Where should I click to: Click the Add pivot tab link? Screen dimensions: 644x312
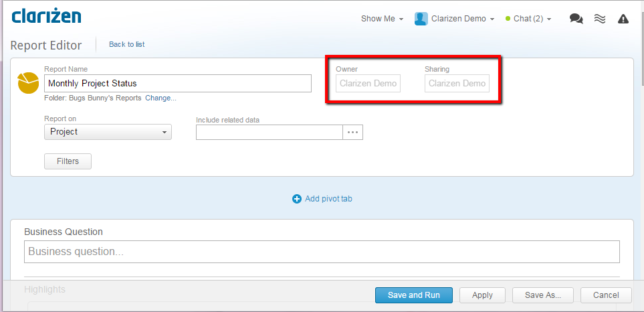tap(328, 199)
